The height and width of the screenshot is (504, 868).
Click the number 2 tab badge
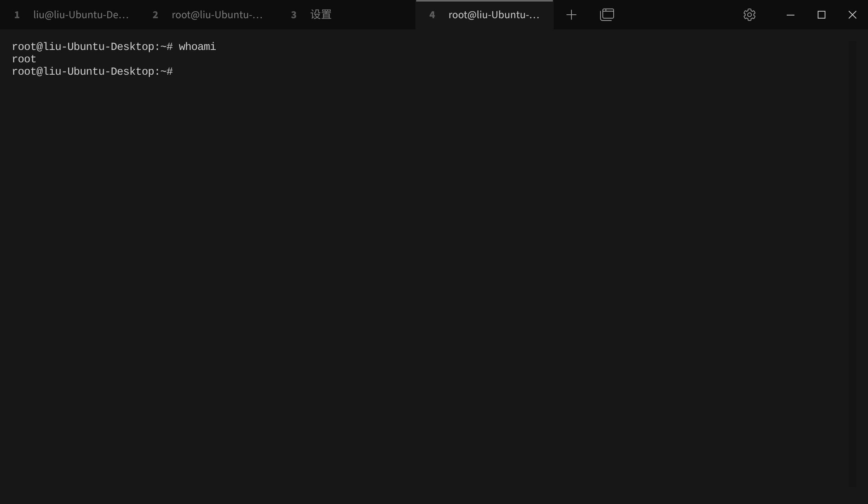pos(155,15)
